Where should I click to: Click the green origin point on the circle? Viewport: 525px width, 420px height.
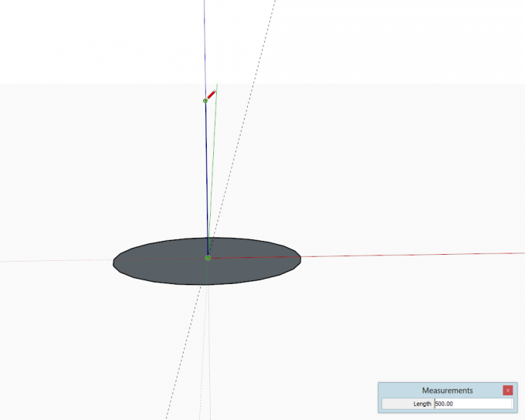point(208,258)
